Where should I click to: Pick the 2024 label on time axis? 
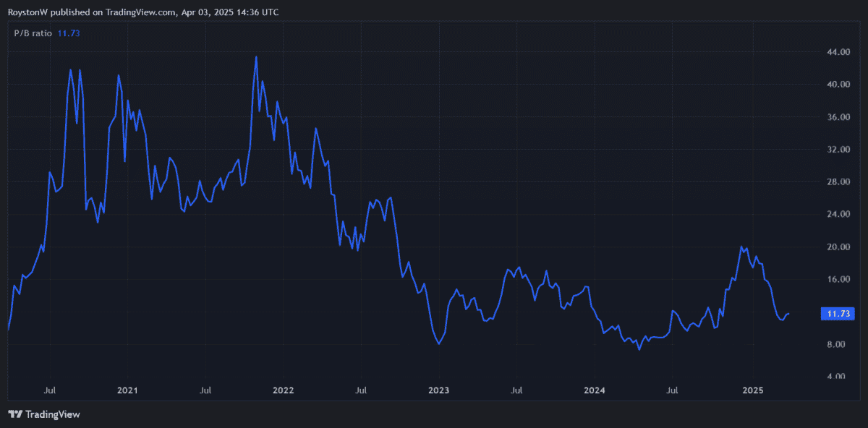coord(595,390)
